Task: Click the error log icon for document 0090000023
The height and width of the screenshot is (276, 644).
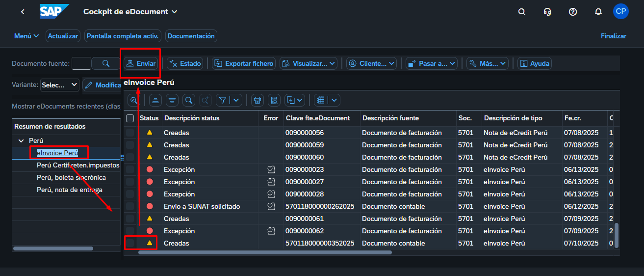Action: [x=271, y=169]
